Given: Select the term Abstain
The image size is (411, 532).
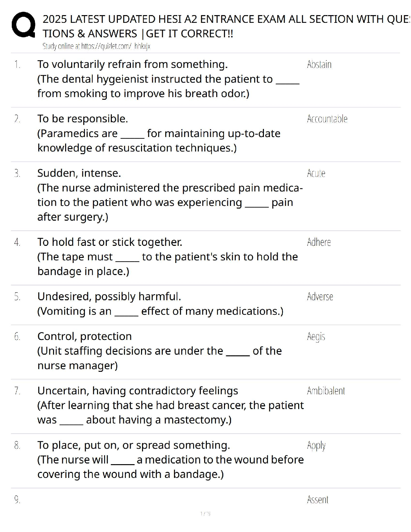Looking at the screenshot, I should pos(319,64).
